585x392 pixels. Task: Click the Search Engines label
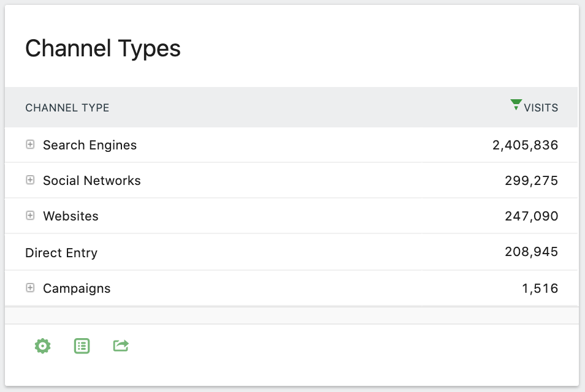point(90,145)
